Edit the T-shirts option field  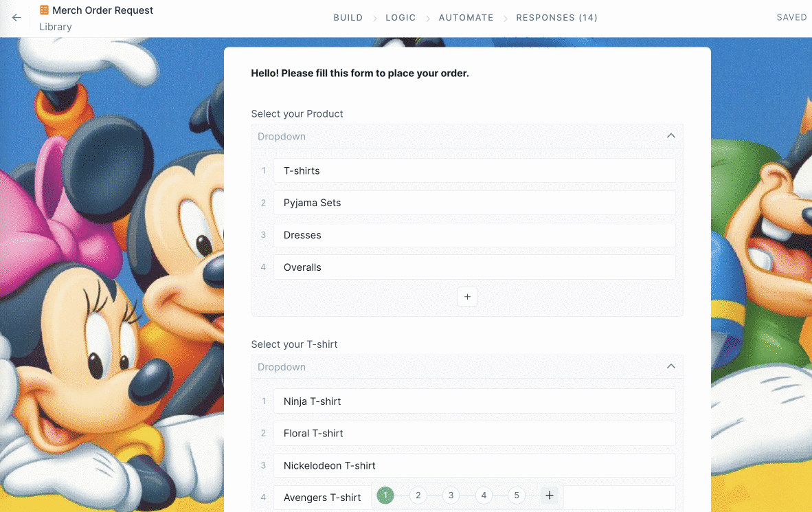(475, 170)
